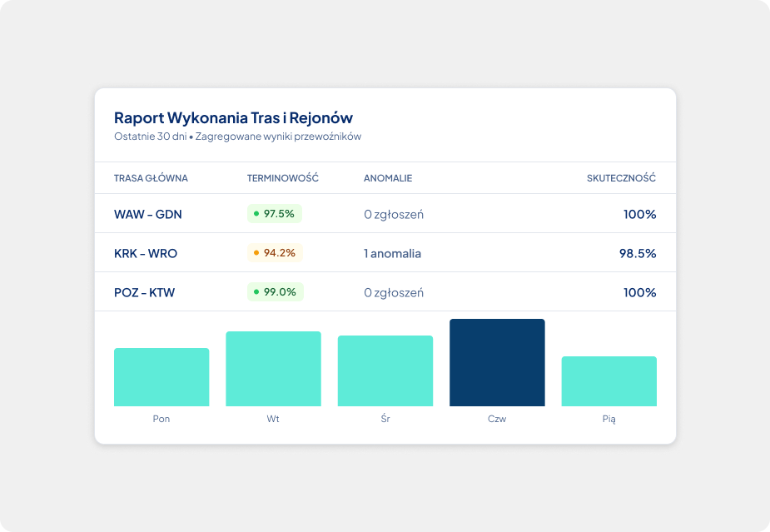The height and width of the screenshot is (532, 770).
Task: Select the TRASA GŁÓWNA column header
Action: [151, 178]
